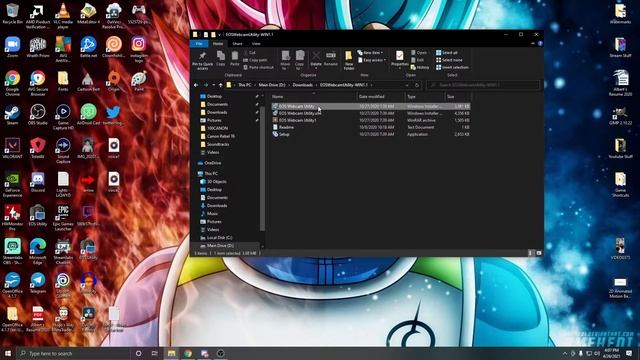640x360 pixels.
Task: Open the Recycle Bin desktop icon
Action: [x=12, y=14]
